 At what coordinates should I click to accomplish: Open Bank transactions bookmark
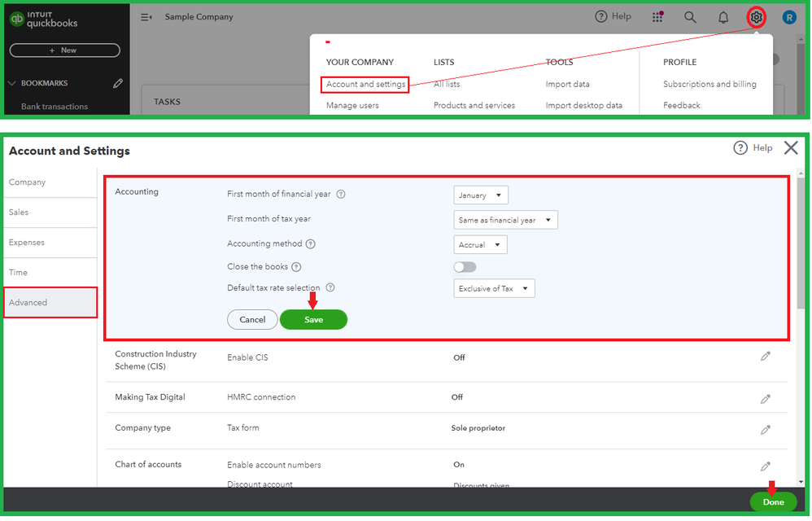pos(55,106)
